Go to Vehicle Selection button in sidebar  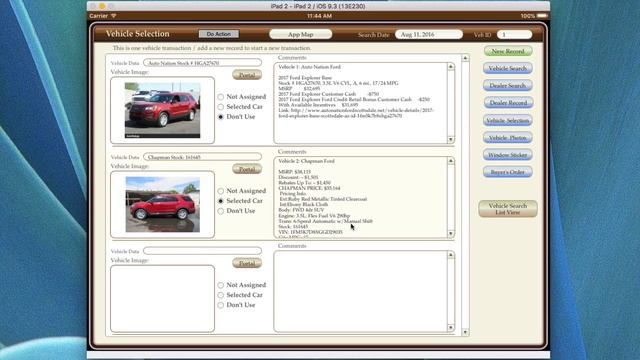click(x=508, y=120)
